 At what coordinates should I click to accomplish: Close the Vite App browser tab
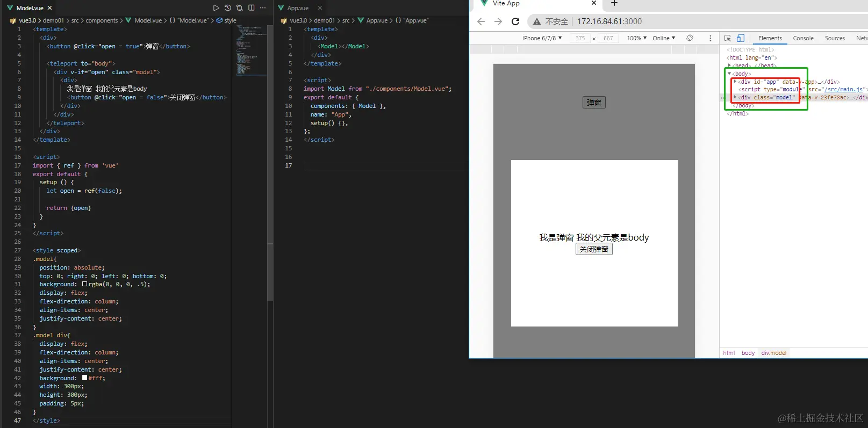pos(594,3)
